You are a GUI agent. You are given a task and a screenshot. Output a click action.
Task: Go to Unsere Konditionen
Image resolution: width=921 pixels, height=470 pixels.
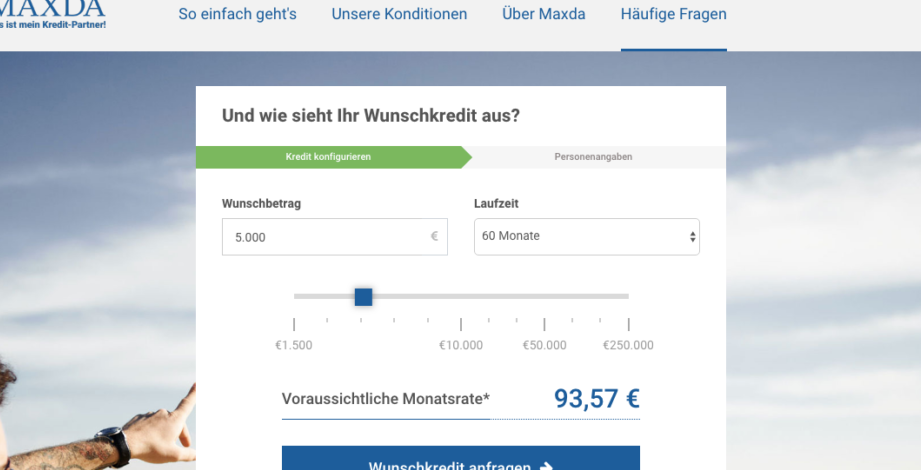click(399, 15)
